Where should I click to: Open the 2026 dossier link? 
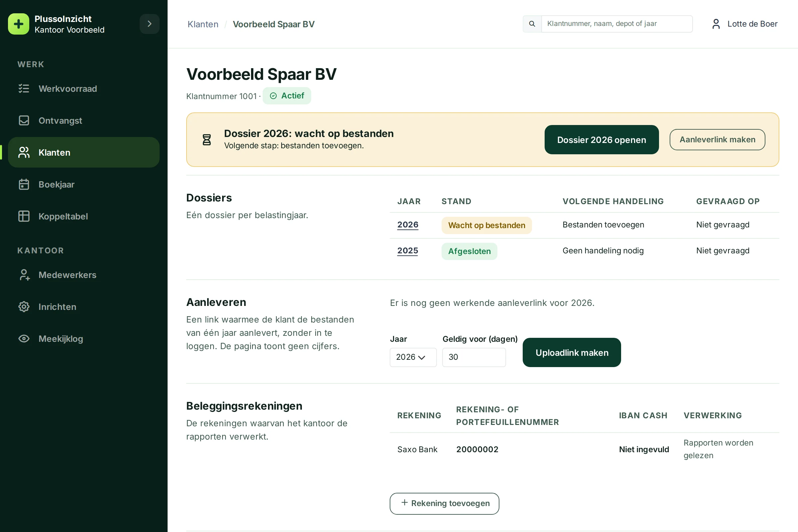(x=408, y=225)
